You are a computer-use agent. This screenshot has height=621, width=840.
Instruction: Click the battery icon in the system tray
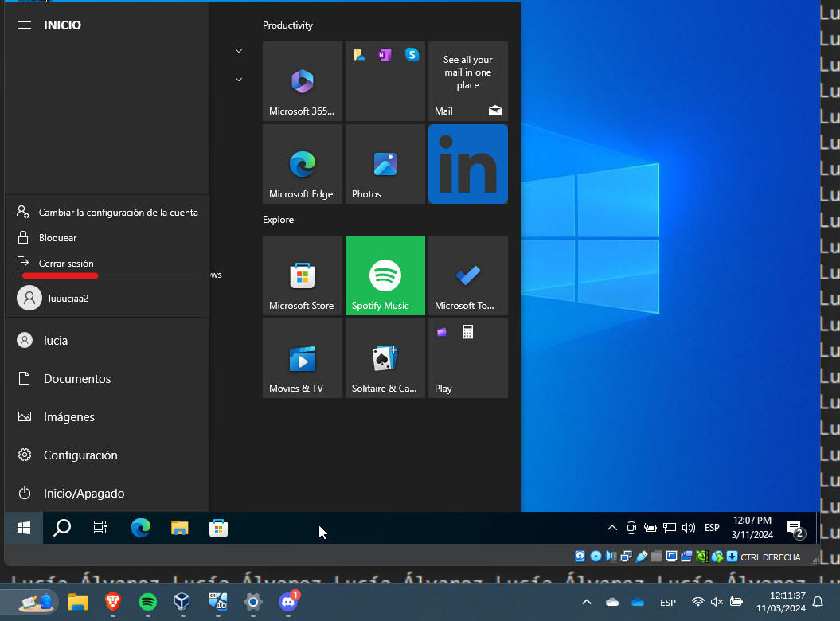651,527
